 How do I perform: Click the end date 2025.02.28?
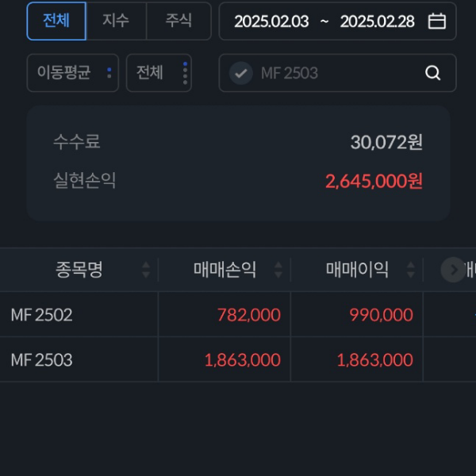coord(377,21)
